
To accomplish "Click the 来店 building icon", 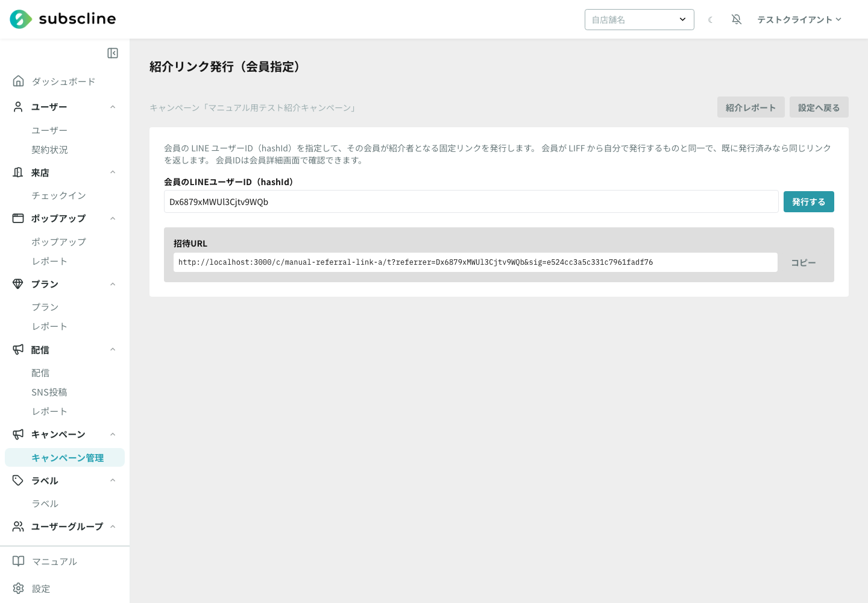I will click(x=18, y=172).
